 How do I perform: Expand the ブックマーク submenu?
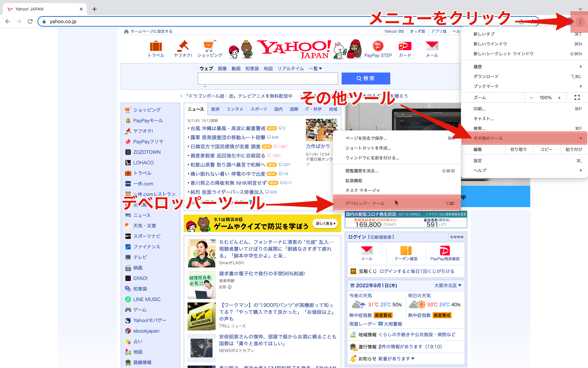point(524,86)
